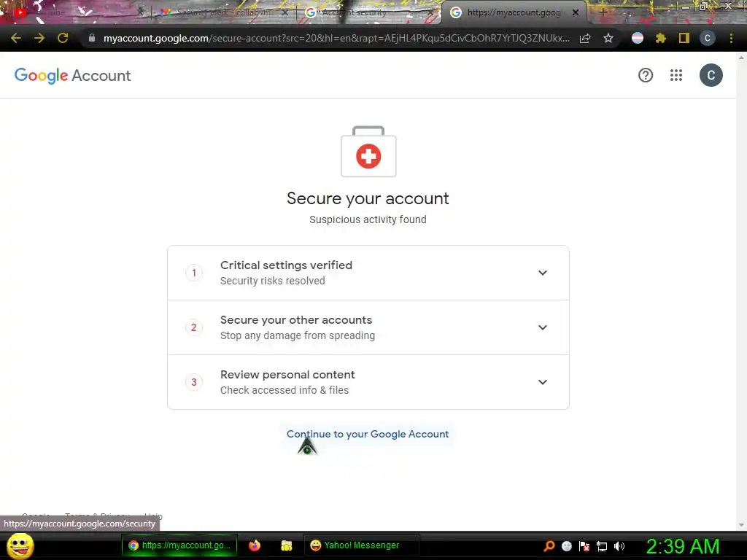Expand Secure your other accounts chevron
Image resolution: width=747 pixels, height=560 pixels.
coord(543,327)
